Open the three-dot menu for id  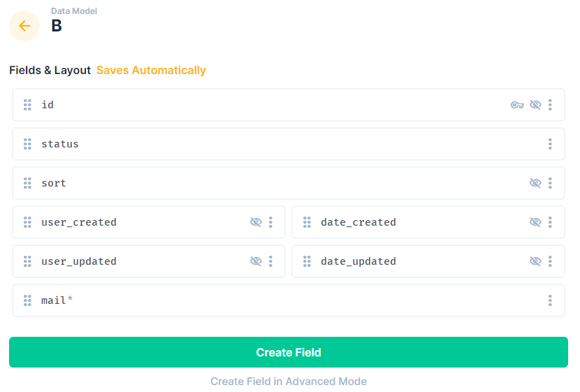(550, 105)
